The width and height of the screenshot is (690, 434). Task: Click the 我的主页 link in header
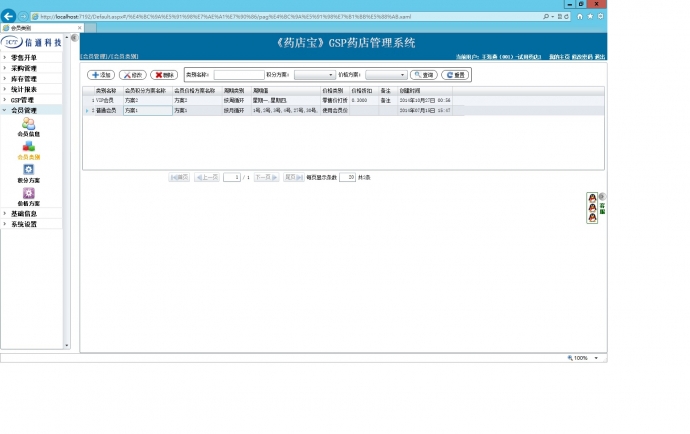point(559,57)
